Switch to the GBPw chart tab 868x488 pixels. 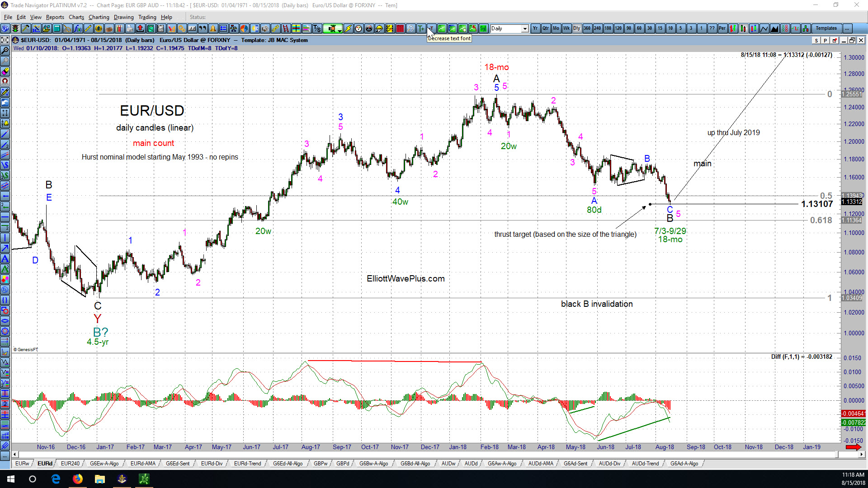[x=321, y=464]
